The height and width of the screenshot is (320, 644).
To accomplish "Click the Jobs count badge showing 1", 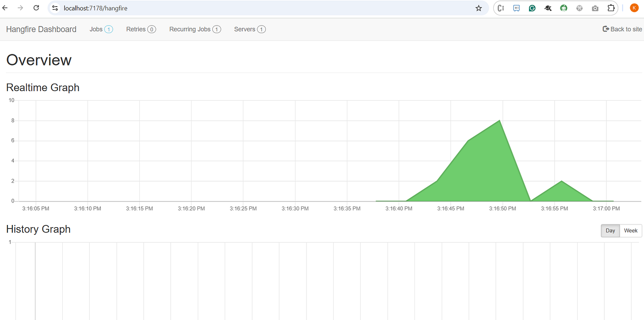I will click(x=109, y=30).
